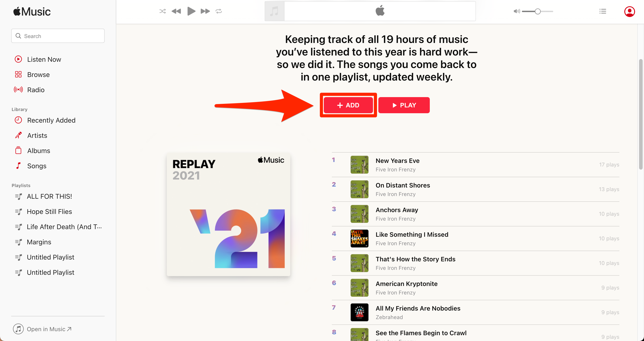
Task: Expand the ALL FOR THIS! playlist
Action: [x=49, y=196]
